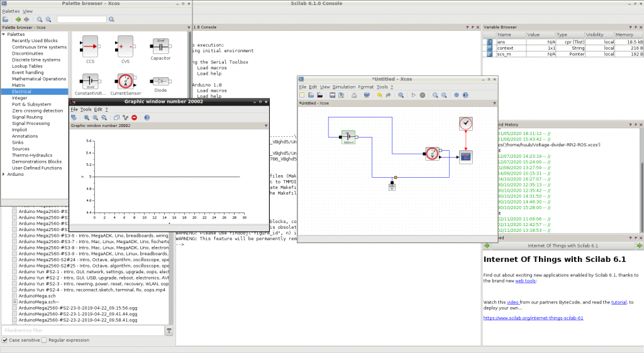
Task: Select the CVS block in the palette
Action: pos(125,50)
